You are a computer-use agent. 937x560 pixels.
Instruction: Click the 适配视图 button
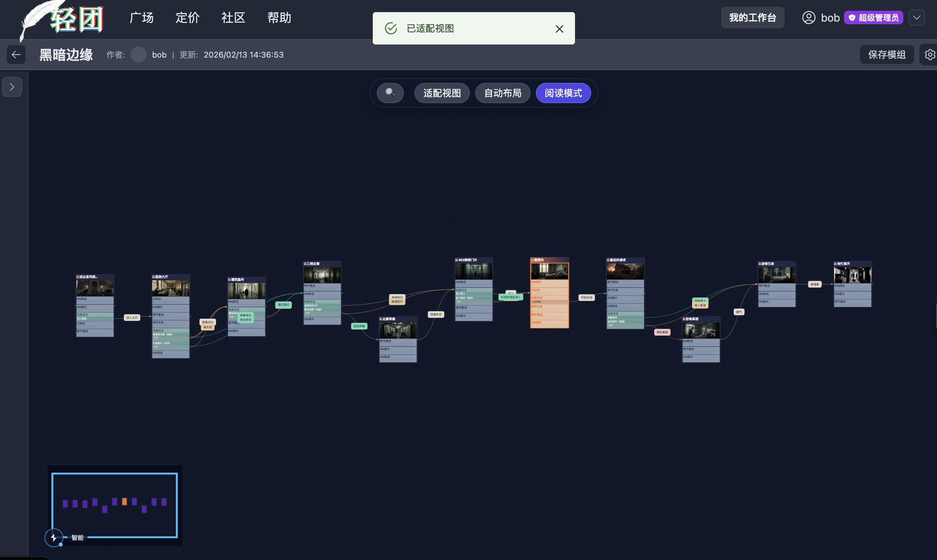(442, 93)
